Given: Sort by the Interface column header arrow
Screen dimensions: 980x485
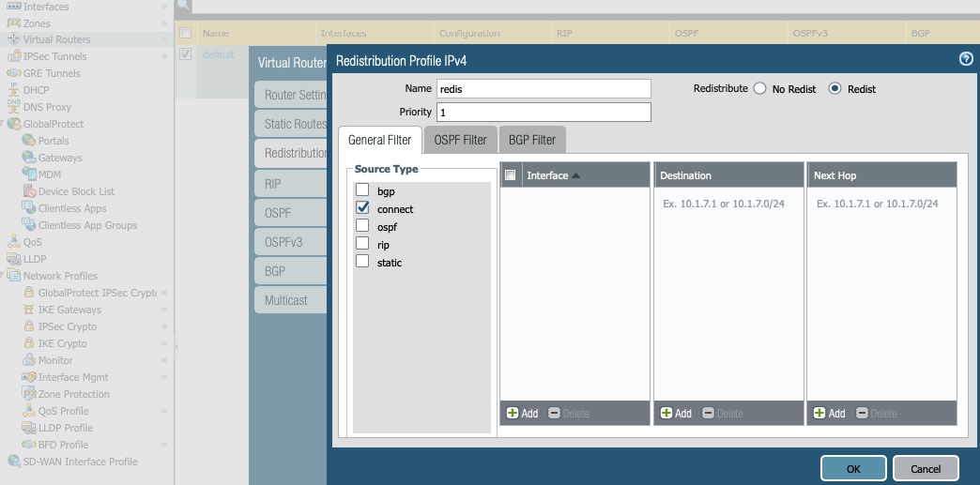Looking at the screenshot, I should (x=575, y=175).
